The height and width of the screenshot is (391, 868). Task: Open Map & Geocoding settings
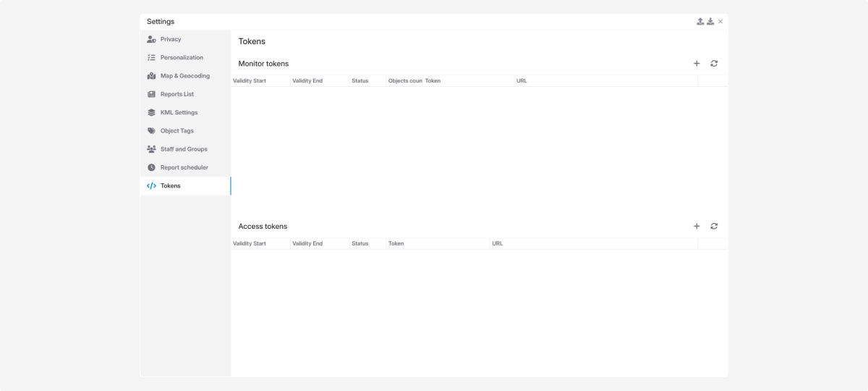[x=184, y=76]
